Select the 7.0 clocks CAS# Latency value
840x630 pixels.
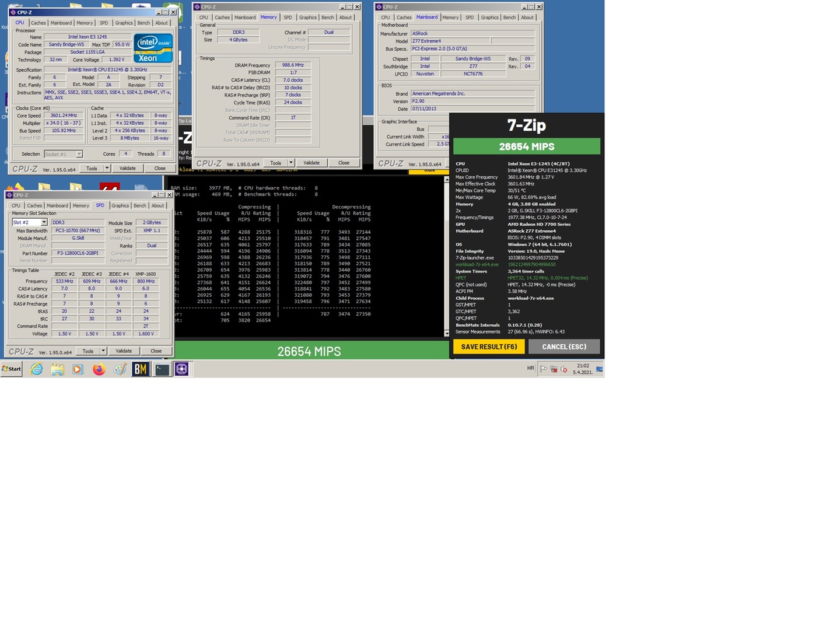coord(293,80)
